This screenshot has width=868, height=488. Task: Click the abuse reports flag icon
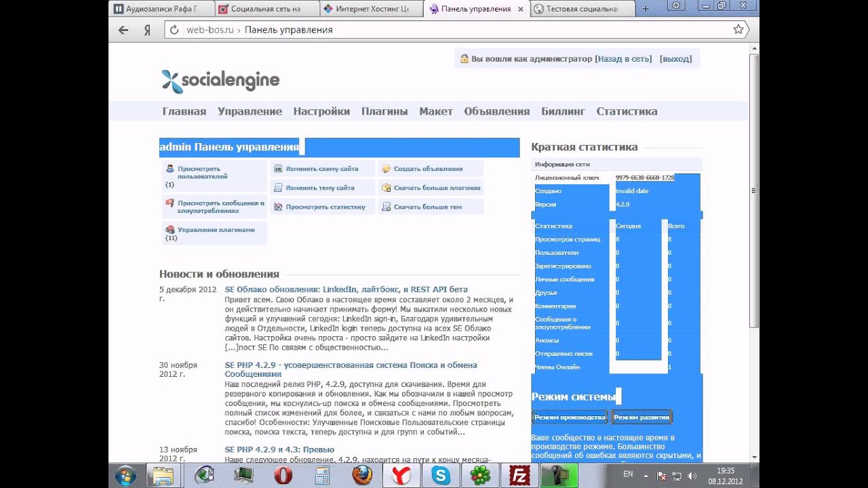tap(170, 203)
